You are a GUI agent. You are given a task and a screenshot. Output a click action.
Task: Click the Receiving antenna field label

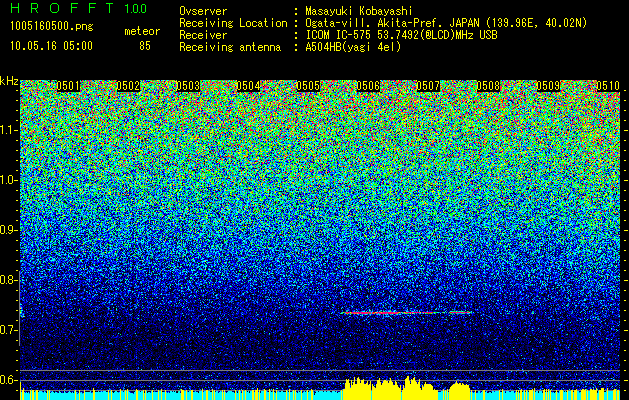230,47
